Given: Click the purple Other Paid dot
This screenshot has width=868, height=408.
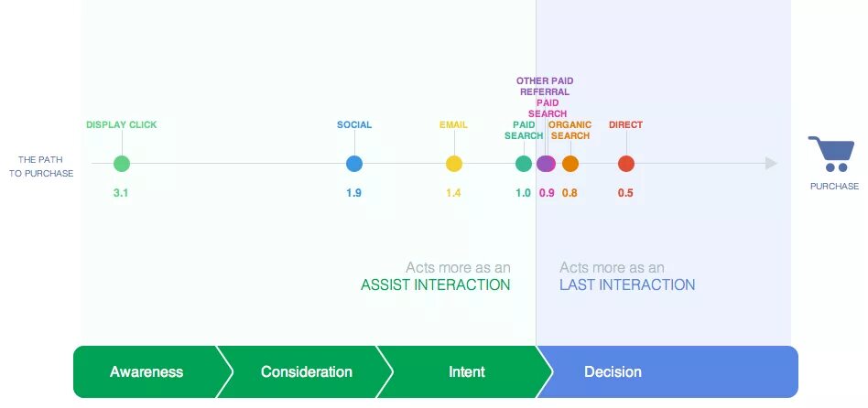Looking at the screenshot, I should pyautogui.click(x=547, y=164).
